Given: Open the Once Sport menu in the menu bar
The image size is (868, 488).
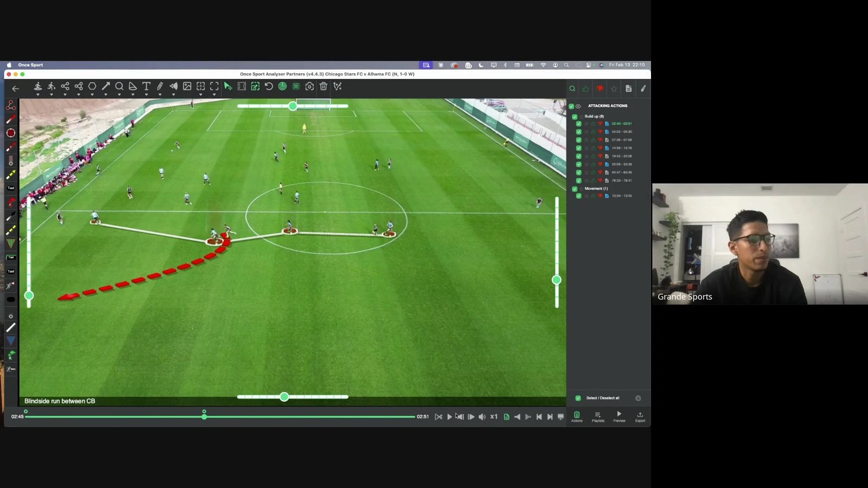Looking at the screenshot, I should tap(30, 65).
